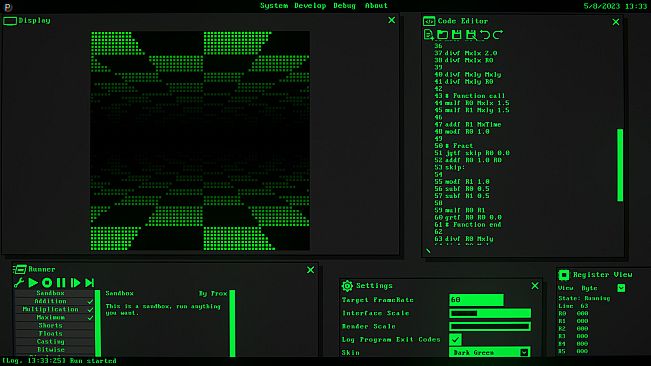Toggle Log Program Exit Codes checkbox
The width and height of the screenshot is (651, 366).
(x=455, y=339)
